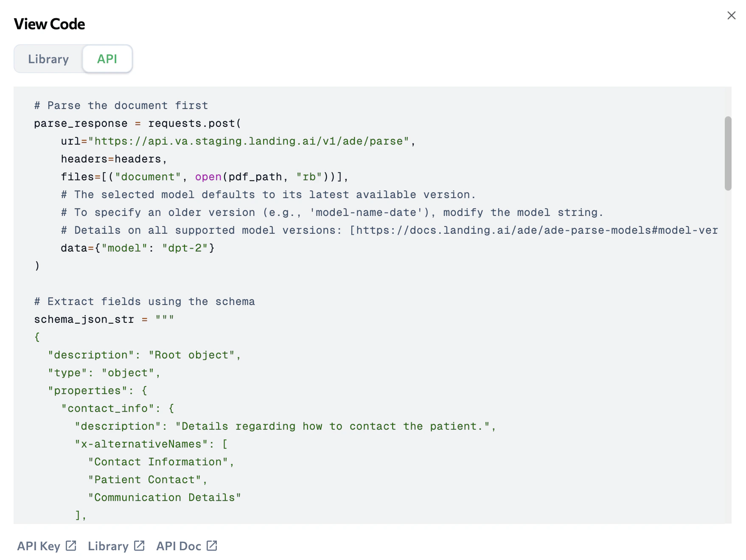Switch to the Library tab
Image resolution: width=746 pixels, height=560 pixels.
point(48,59)
